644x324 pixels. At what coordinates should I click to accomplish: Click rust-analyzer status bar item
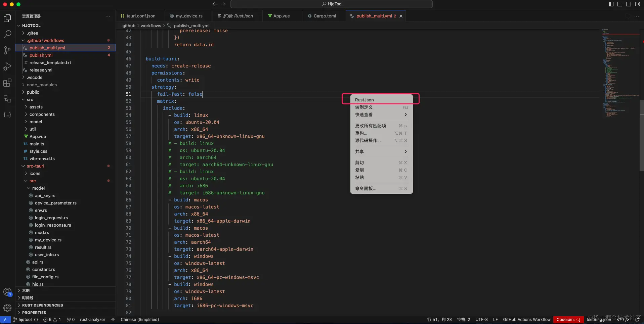[x=92, y=320]
